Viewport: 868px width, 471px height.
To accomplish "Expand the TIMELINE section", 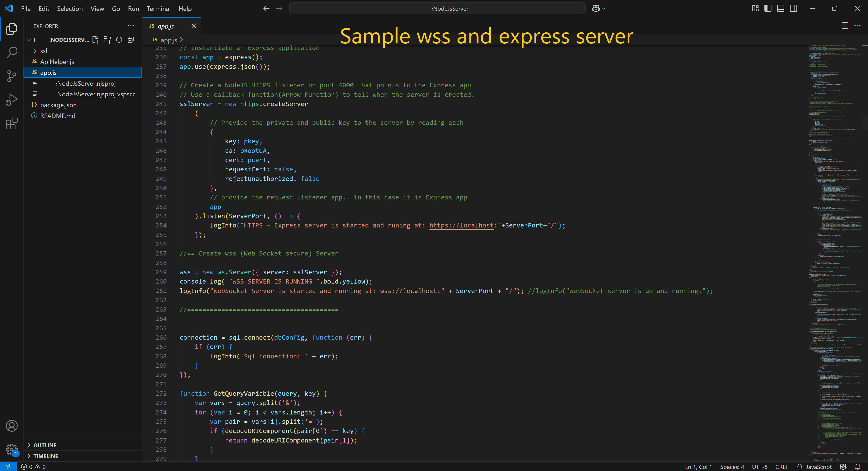I will click(83, 456).
